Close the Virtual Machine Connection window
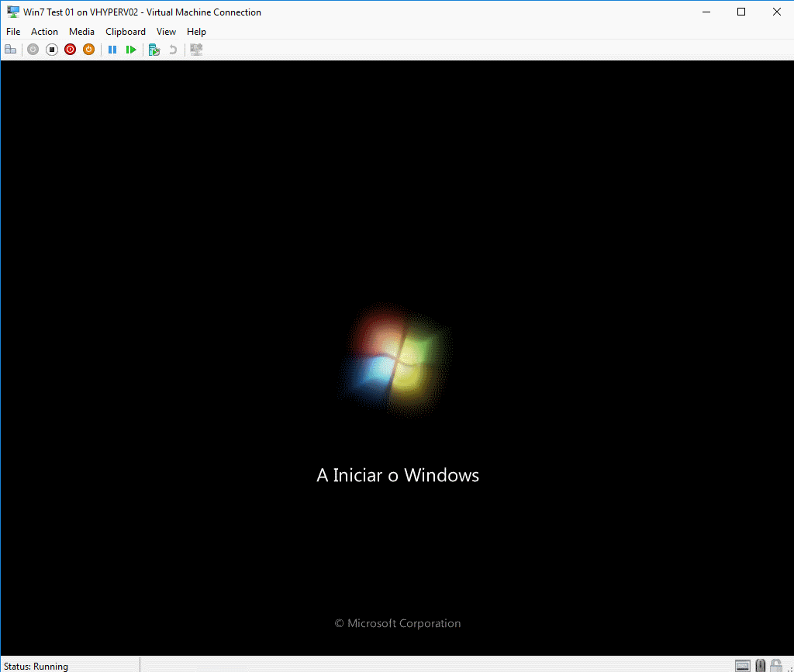 (776, 12)
